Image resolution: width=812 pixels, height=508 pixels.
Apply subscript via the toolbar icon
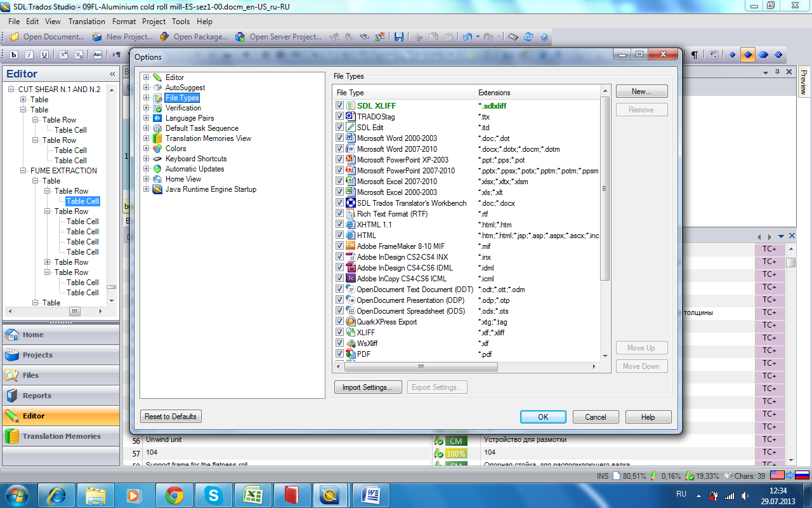79,55
